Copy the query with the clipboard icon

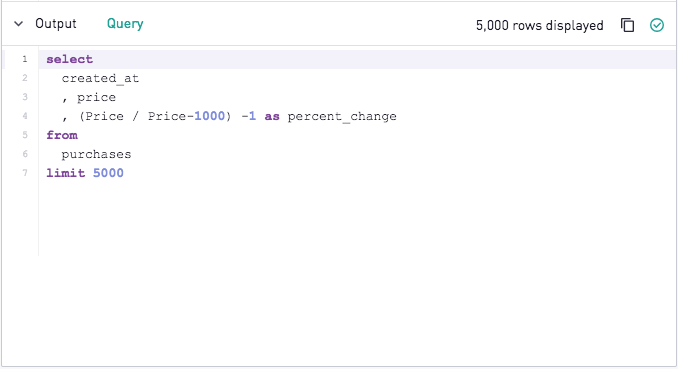pos(627,25)
